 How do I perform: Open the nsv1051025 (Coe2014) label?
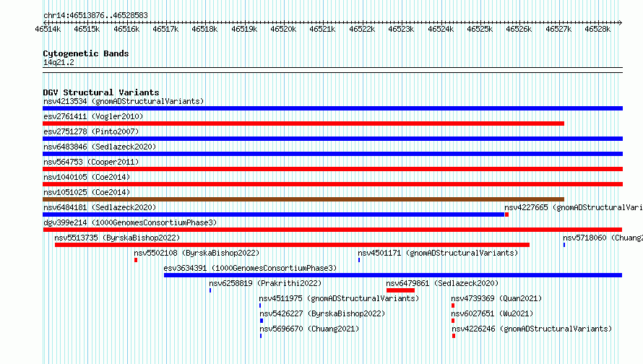click(x=87, y=192)
